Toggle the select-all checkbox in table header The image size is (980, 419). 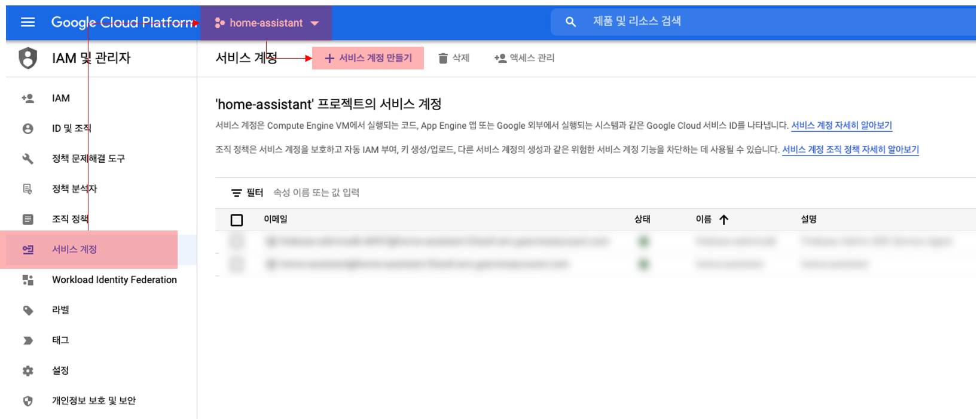tap(237, 220)
